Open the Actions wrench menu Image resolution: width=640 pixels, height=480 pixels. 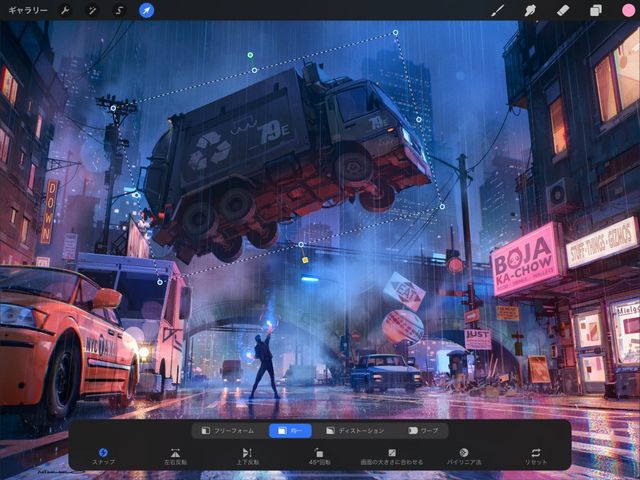[65, 10]
